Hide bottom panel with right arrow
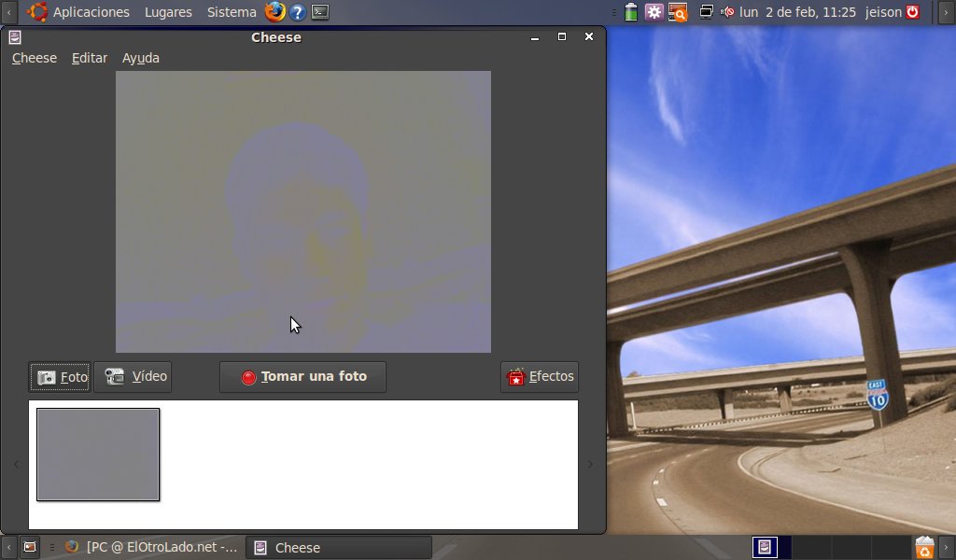 [x=947, y=547]
